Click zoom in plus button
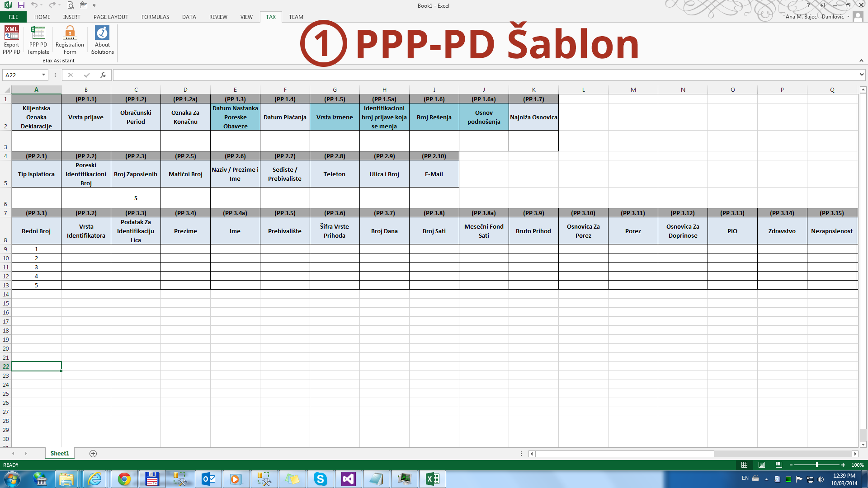 843,465
